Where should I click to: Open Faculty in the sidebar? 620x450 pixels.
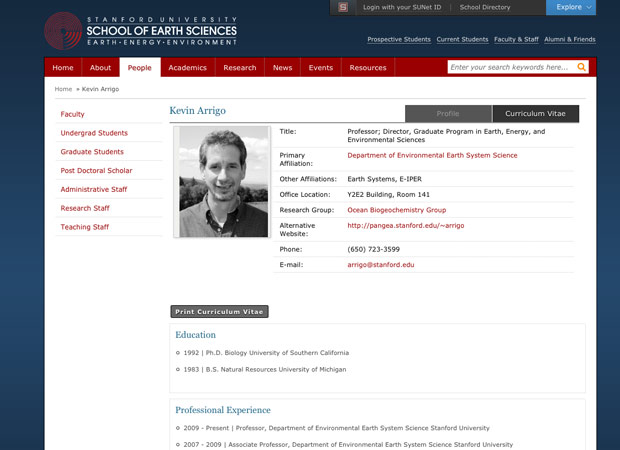click(x=72, y=114)
